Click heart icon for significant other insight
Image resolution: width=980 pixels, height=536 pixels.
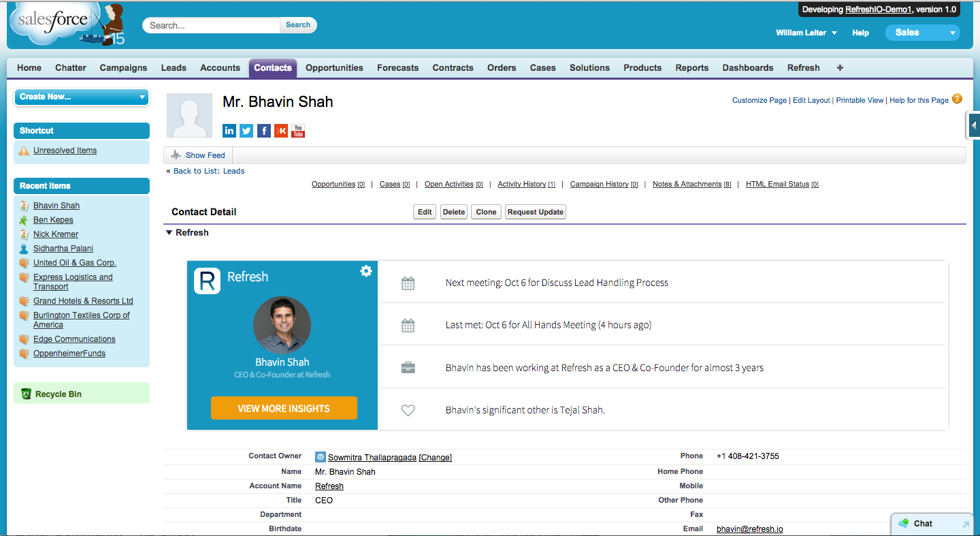408,410
